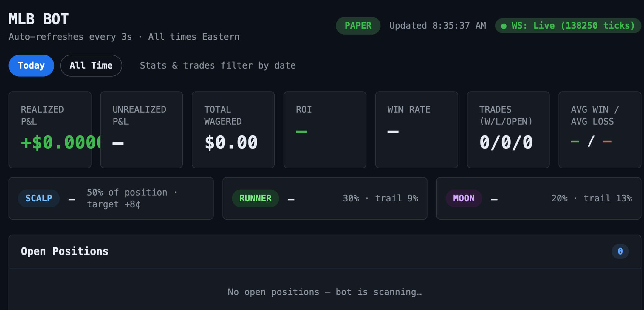This screenshot has width=644, height=310.
Task: Switch to All Time filter
Action: point(91,66)
